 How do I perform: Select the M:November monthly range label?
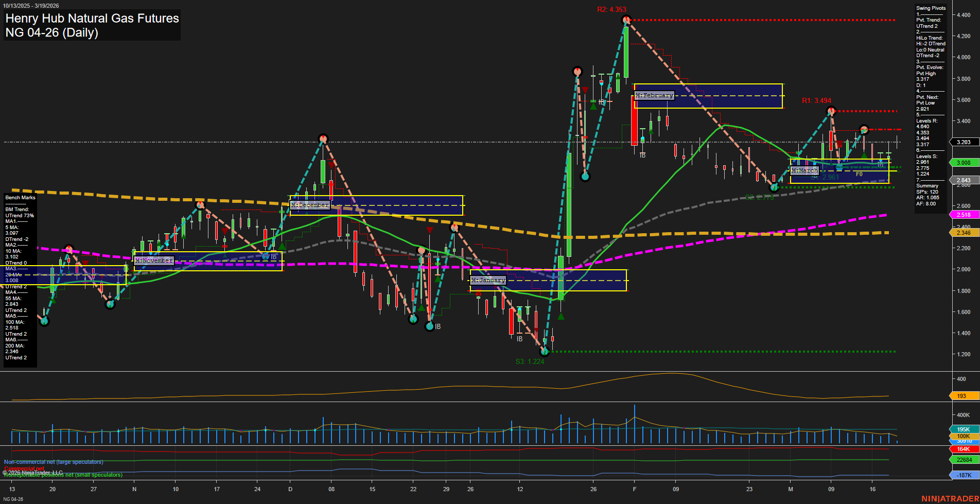pyautogui.click(x=153, y=260)
